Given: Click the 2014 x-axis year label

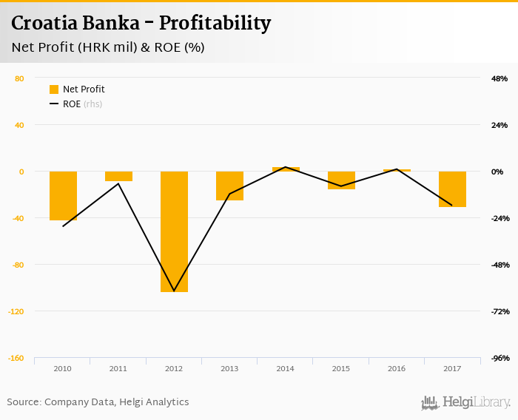Looking at the screenshot, I should 286,367.
